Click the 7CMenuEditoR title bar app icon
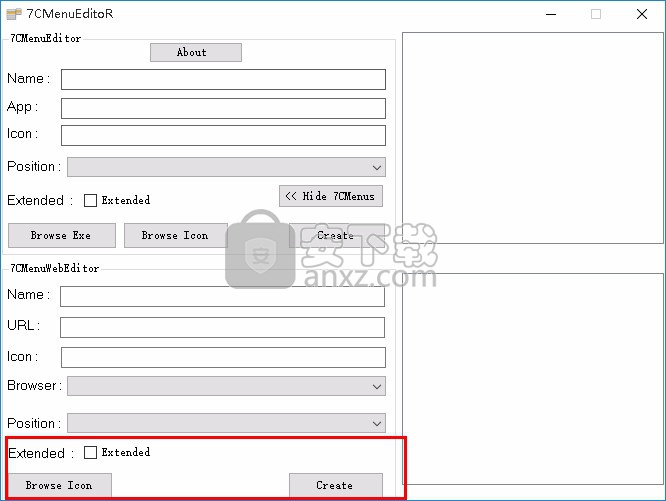 pyautogui.click(x=14, y=14)
